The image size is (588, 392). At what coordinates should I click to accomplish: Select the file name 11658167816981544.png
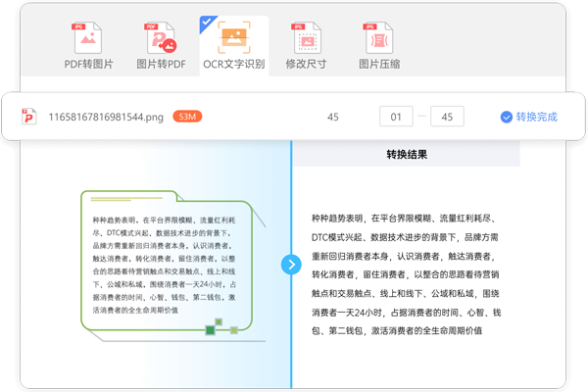106,117
